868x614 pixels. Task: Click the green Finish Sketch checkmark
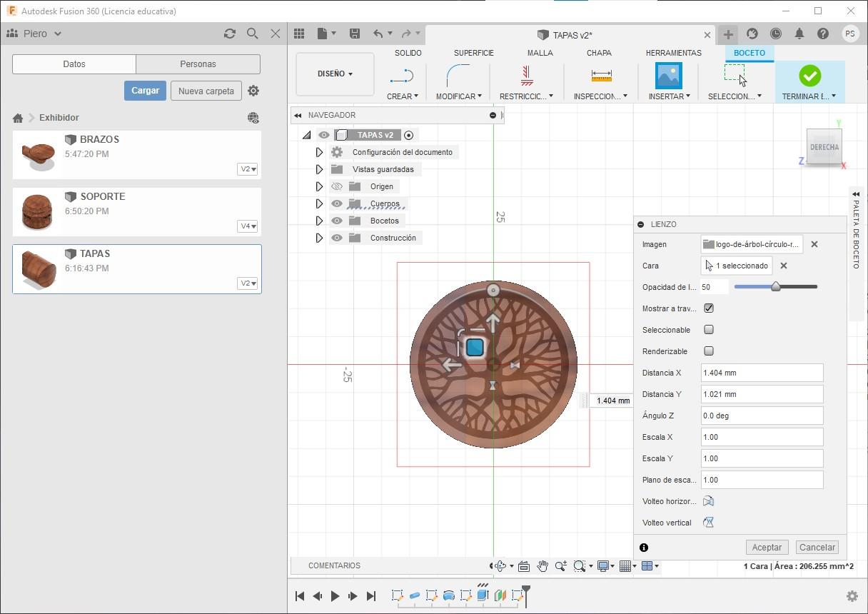[809, 76]
